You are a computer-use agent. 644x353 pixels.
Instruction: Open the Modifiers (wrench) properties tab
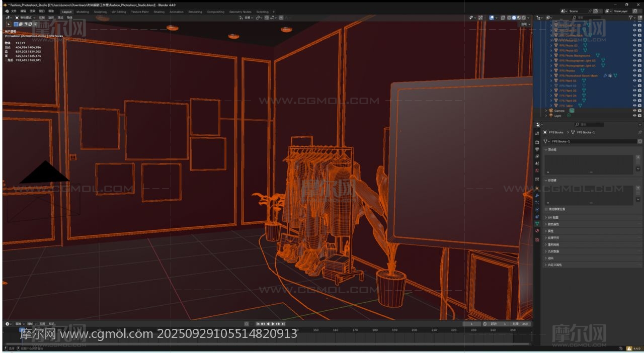(537, 195)
